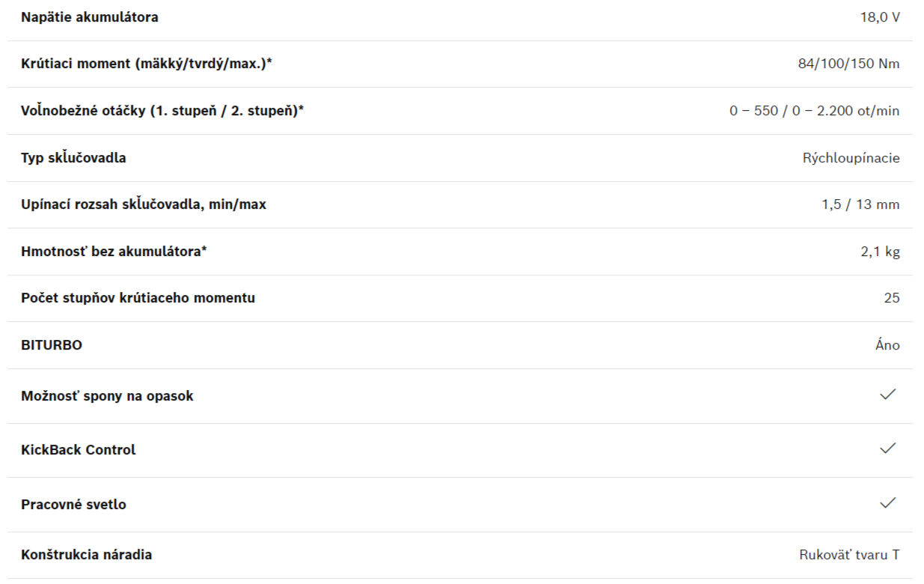Select the Voľnobežné otáčky label

[162, 111]
